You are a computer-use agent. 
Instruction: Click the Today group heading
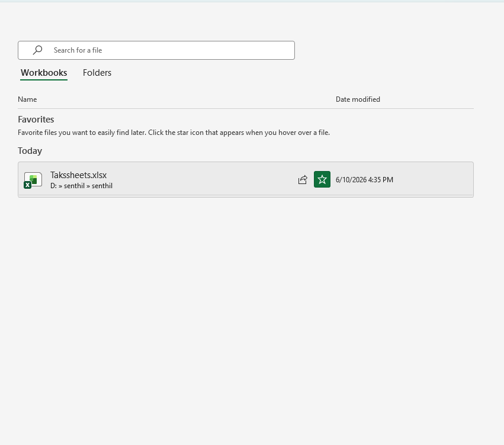30,151
